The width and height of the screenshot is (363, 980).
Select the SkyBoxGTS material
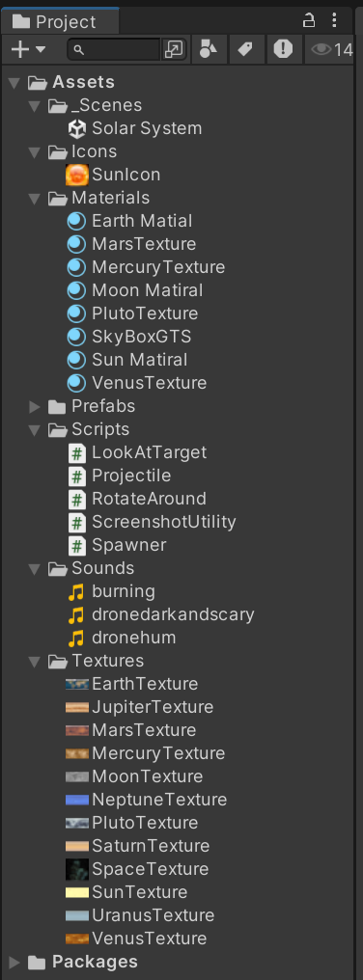129,337
